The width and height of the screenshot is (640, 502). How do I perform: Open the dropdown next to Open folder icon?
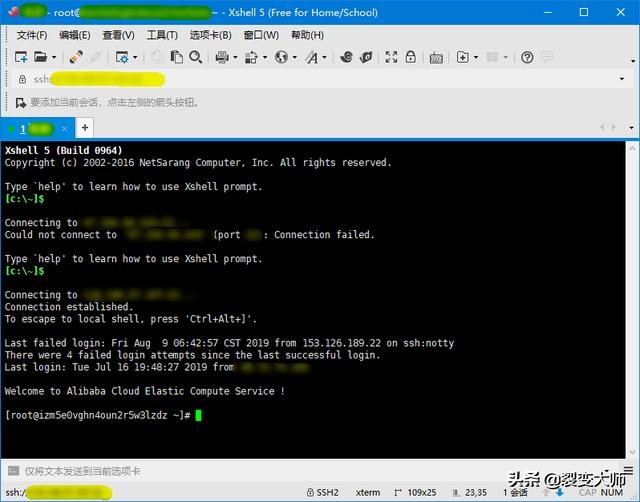coord(53,57)
